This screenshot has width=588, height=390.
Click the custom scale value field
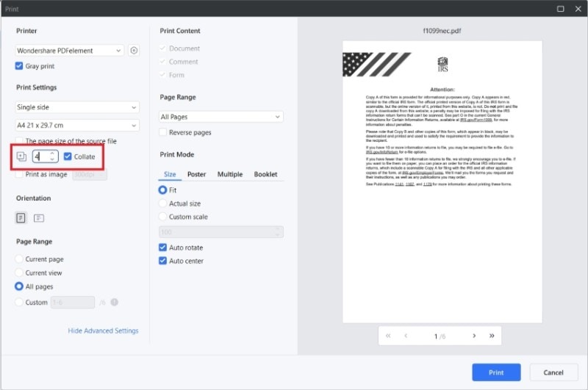(x=221, y=232)
